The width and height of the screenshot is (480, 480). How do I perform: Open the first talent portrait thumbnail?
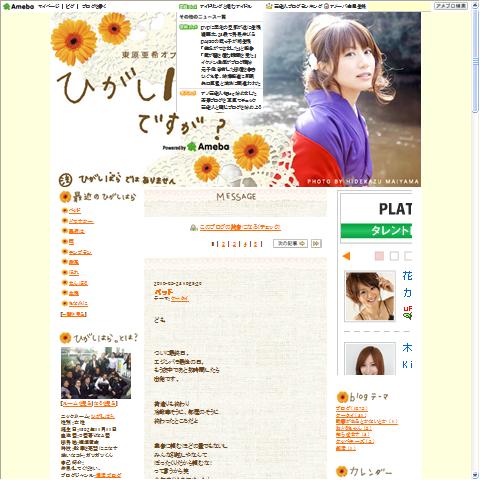click(370, 296)
